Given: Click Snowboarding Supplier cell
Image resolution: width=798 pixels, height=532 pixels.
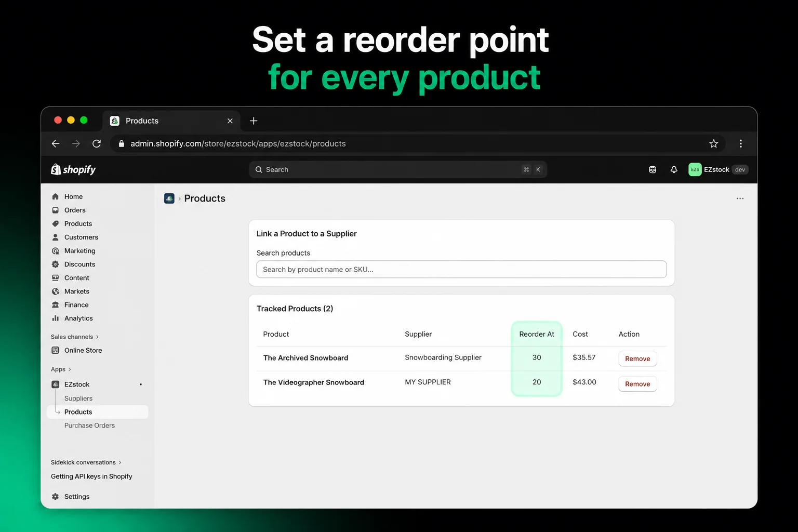Looking at the screenshot, I should coord(443,357).
